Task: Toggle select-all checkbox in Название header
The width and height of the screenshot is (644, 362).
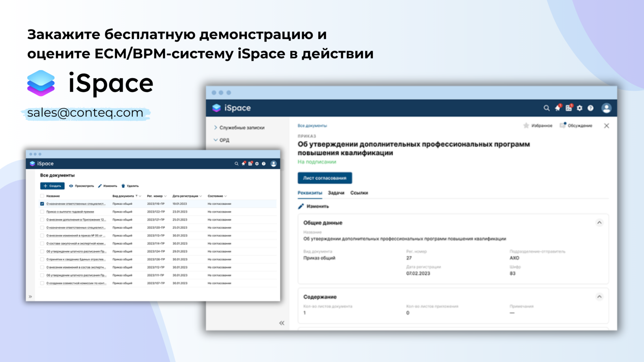Action: pos(42,196)
